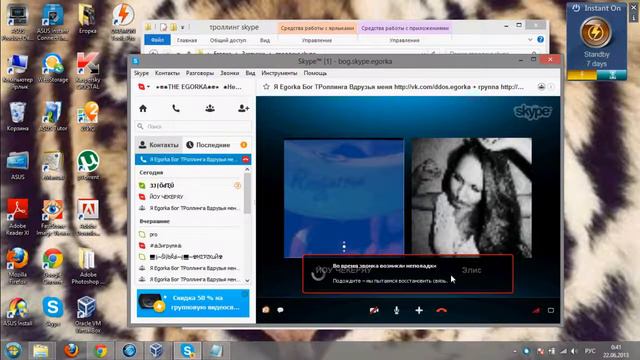The image size is (640, 360).
Task: Open the Контакты menu in the Skype menu bar
Action: [167, 73]
